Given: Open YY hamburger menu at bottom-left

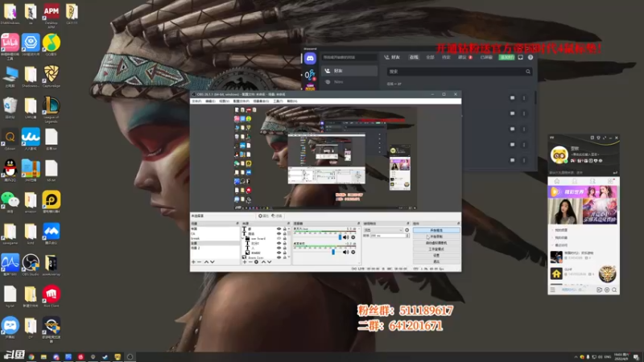Looking at the screenshot, I should 552,290.
